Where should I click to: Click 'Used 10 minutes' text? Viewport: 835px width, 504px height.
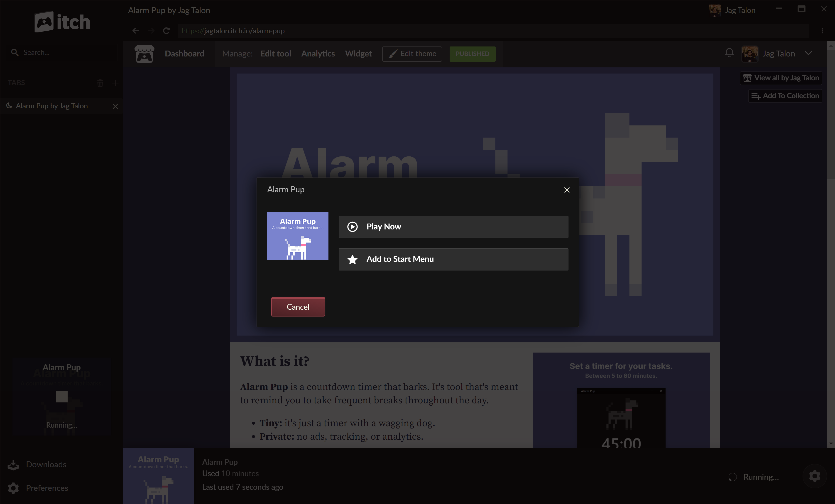(230, 474)
